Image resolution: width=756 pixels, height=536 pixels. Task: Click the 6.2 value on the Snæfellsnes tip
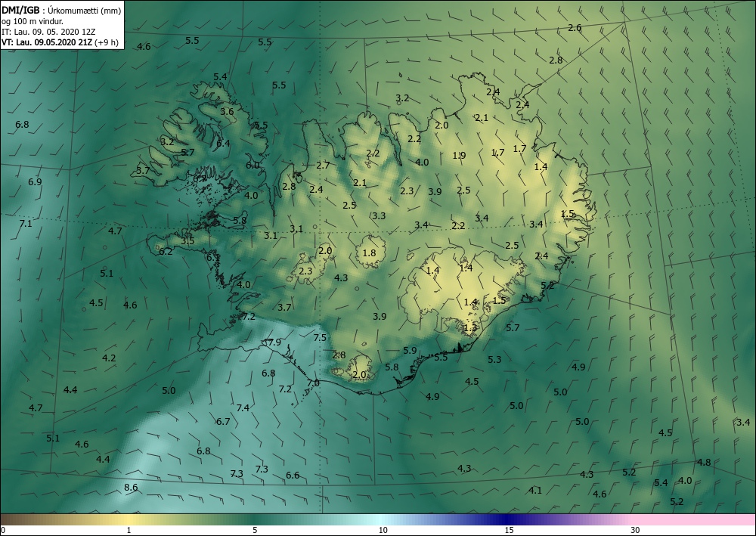166,251
